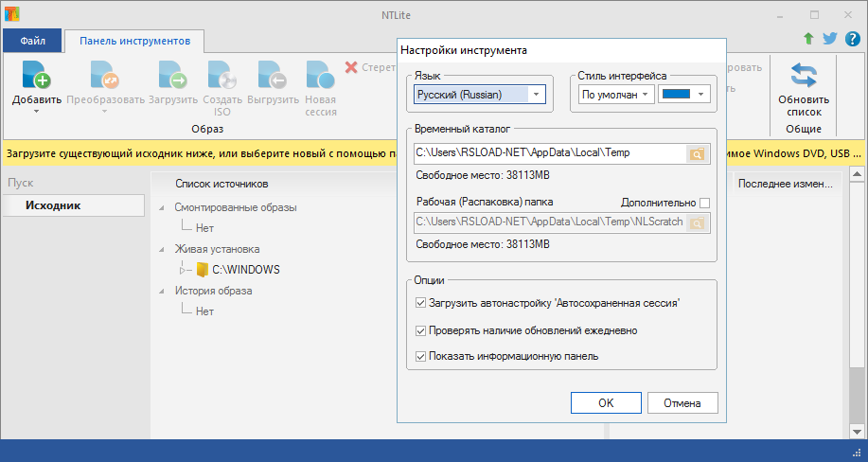
Task: Click the Добавить image icon
Action: [37, 75]
